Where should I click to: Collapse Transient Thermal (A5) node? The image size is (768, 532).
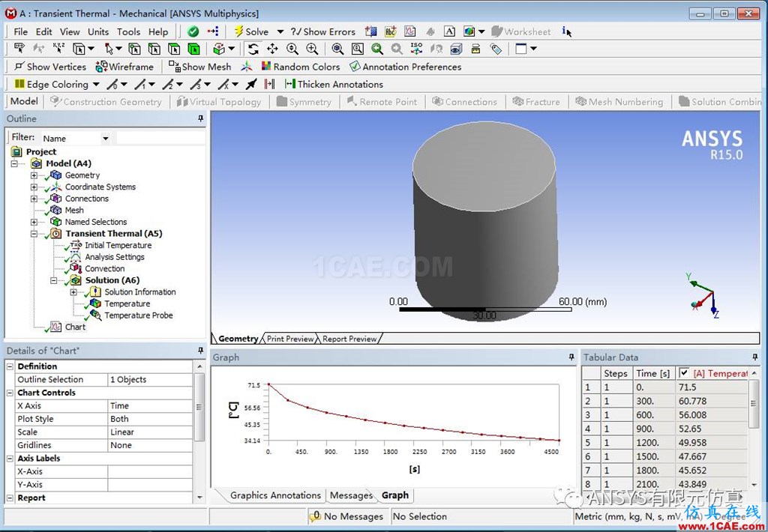click(34, 234)
